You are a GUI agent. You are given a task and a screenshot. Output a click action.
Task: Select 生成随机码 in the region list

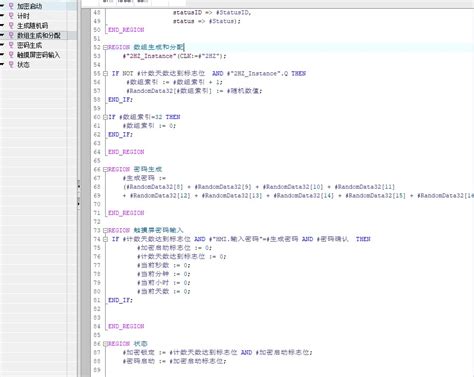pyautogui.click(x=32, y=26)
